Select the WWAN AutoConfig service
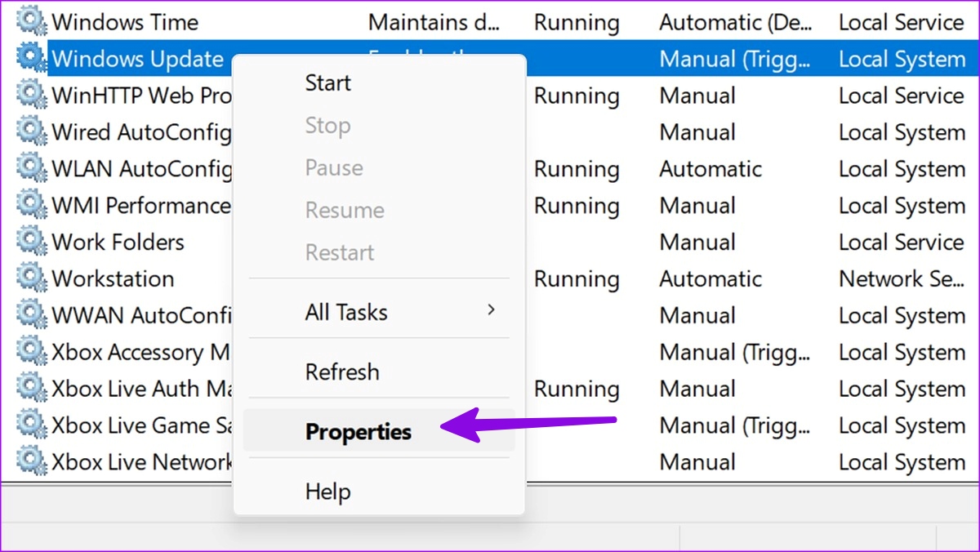The width and height of the screenshot is (980, 552). point(141,316)
